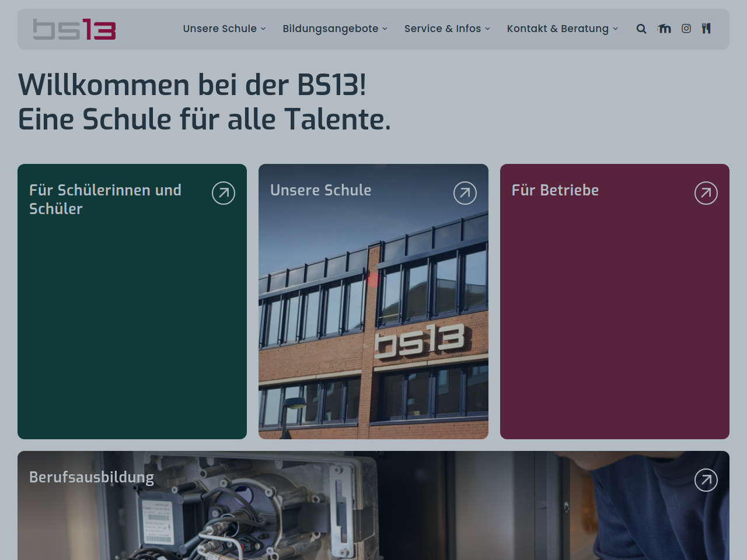Viewport: 747px width, 560px height.
Task: Open the Moodle graduation-cap icon
Action: (664, 29)
